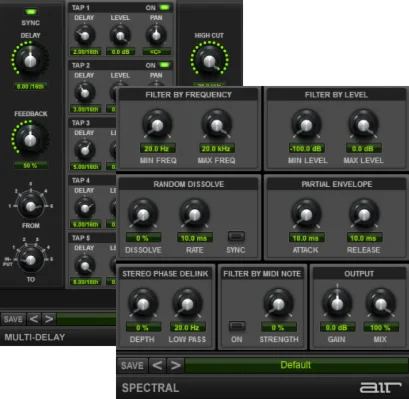Viewport: 409px width, 399px height.
Task: Toggle the Multi-Delay SYNC LED
Action: (x=31, y=12)
